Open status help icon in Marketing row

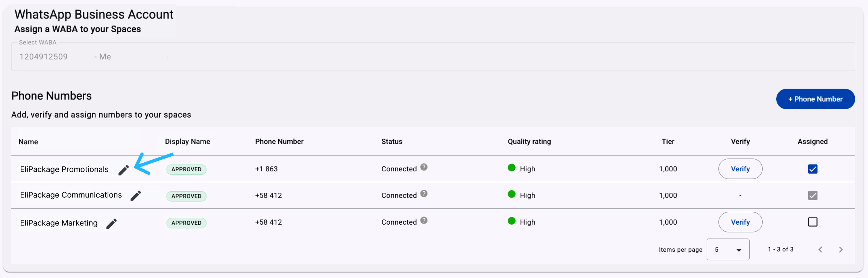pyautogui.click(x=424, y=221)
